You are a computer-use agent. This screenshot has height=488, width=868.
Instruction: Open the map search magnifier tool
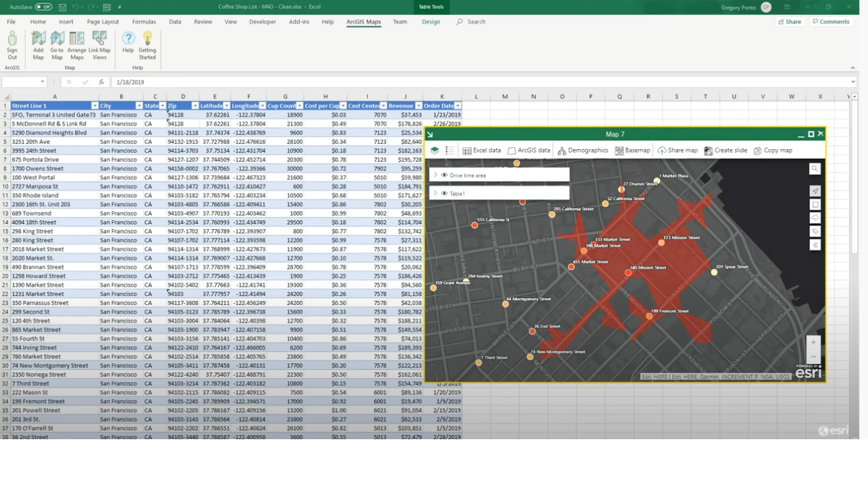[814, 169]
